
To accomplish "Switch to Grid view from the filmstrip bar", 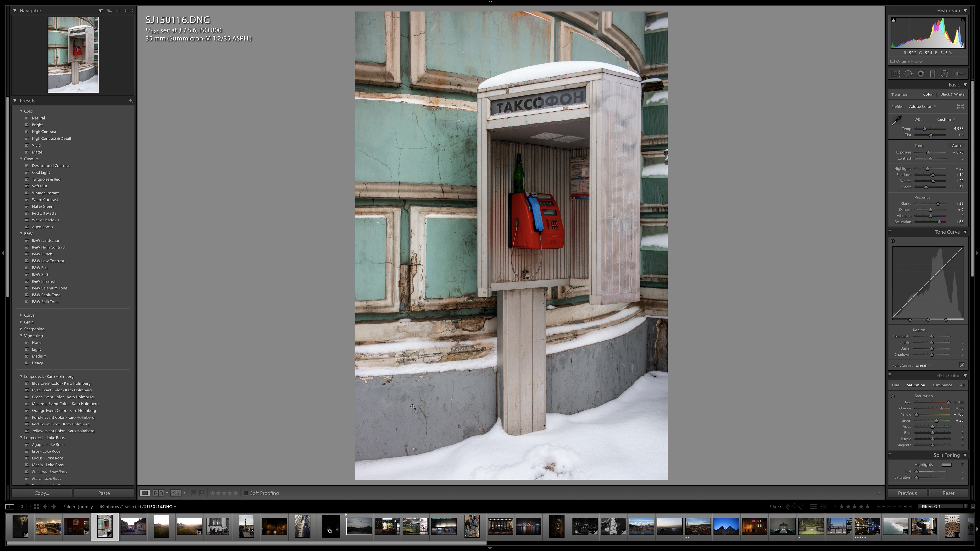I will pos(36,507).
